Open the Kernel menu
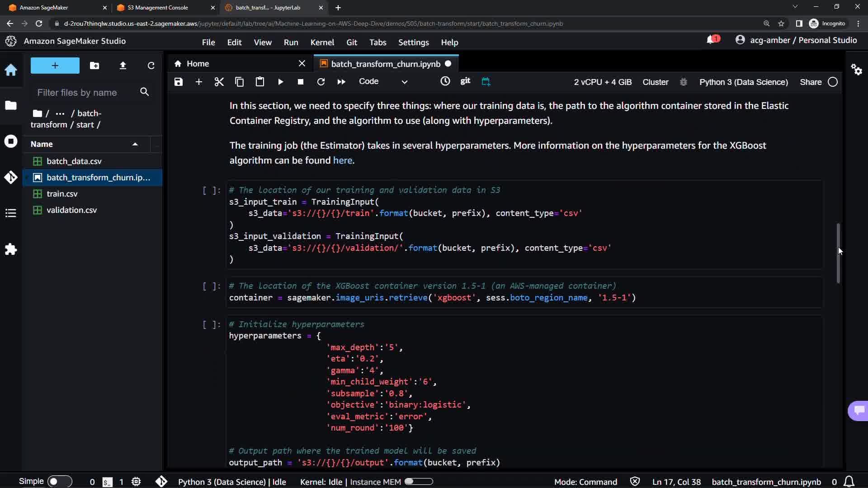Image resolution: width=868 pixels, height=488 pixels. [322, 42]
